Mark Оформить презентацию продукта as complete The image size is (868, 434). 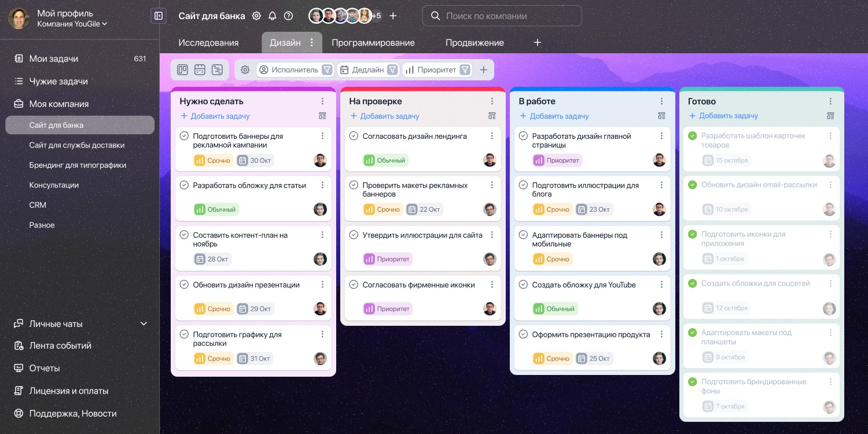pyautogui.click(x=523, y=334)
